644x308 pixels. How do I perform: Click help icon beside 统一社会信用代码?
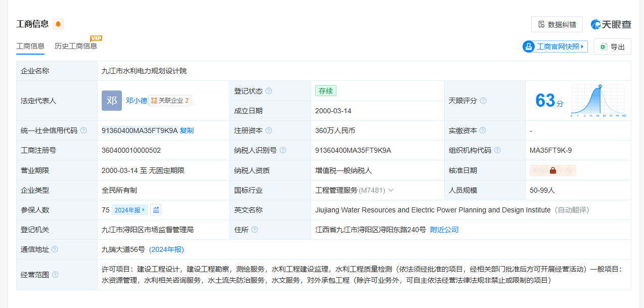pos(83,130)
